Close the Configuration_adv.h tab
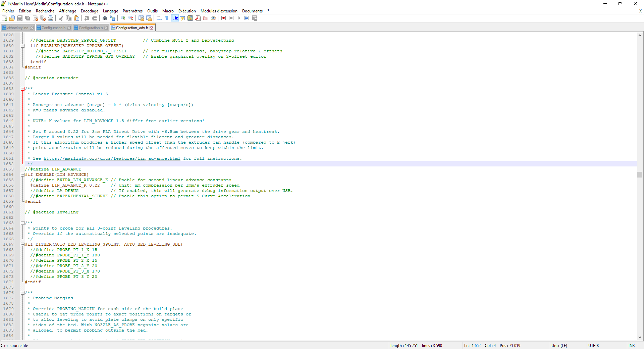Viewport: 644px width, 349px height. pyautogui.click(x=152, y=28)
